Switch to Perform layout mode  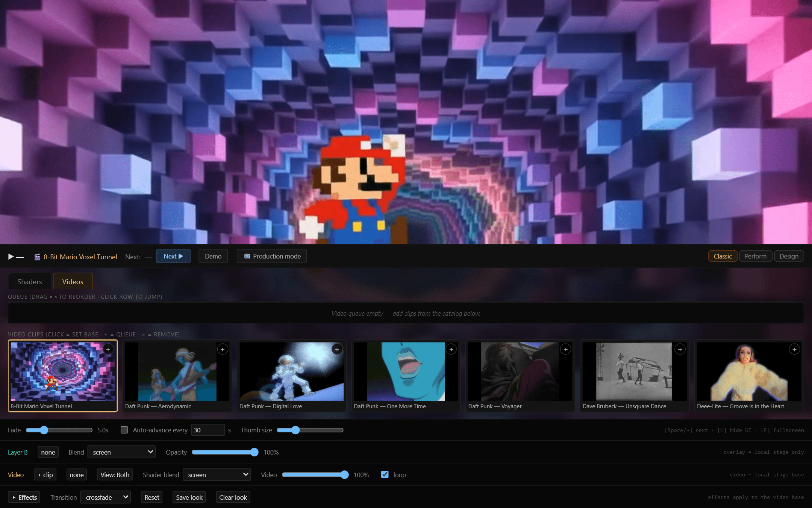[755, 256]
